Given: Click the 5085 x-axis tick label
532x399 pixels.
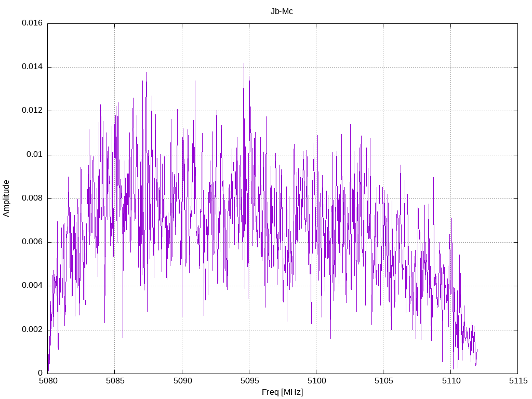Looking at the screenshot, I should pyautogui.click(x=115, y=381).
